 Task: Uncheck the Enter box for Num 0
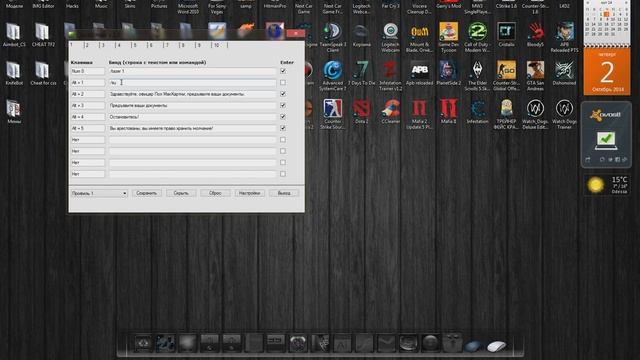283,71
